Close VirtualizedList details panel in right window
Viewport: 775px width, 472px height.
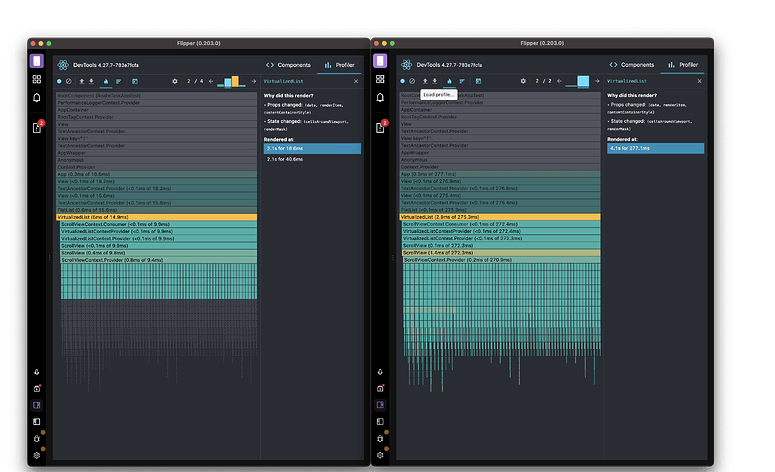pyautogui.click(x=701, y=81)
